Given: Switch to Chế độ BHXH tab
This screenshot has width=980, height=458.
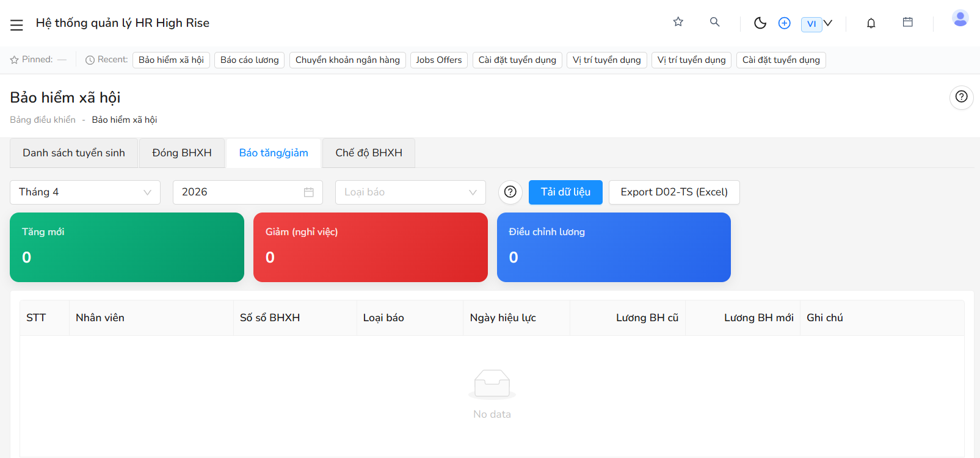Looking at the screenshot, I should pos(369,153).
